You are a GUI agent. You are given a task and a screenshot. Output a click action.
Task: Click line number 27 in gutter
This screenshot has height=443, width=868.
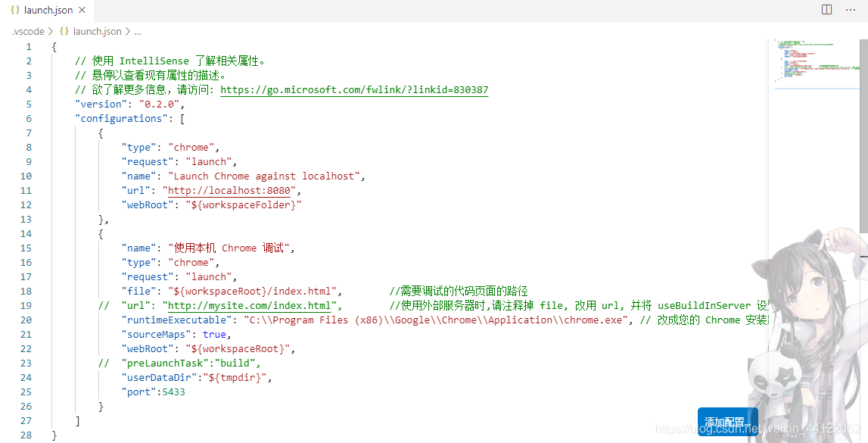tap(26, 421)
